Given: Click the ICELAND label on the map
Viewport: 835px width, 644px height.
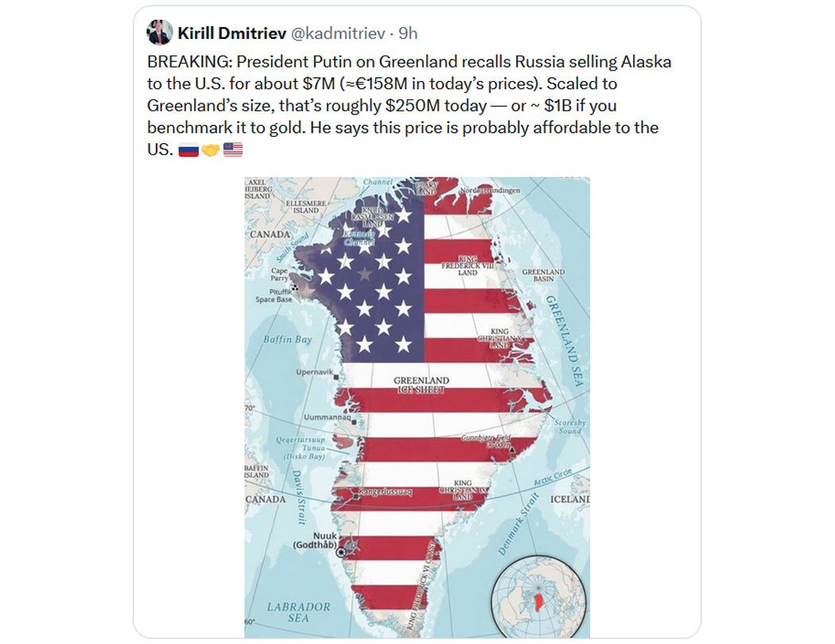Looking at the screenshot, I should tap(569, 499).
